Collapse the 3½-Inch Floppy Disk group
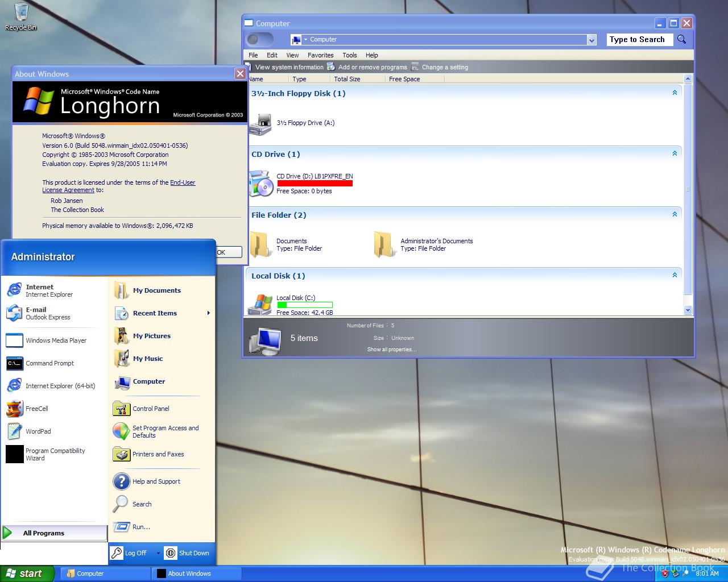The width and height of the screenshot is (728, 582). click(x=675, y=93)
